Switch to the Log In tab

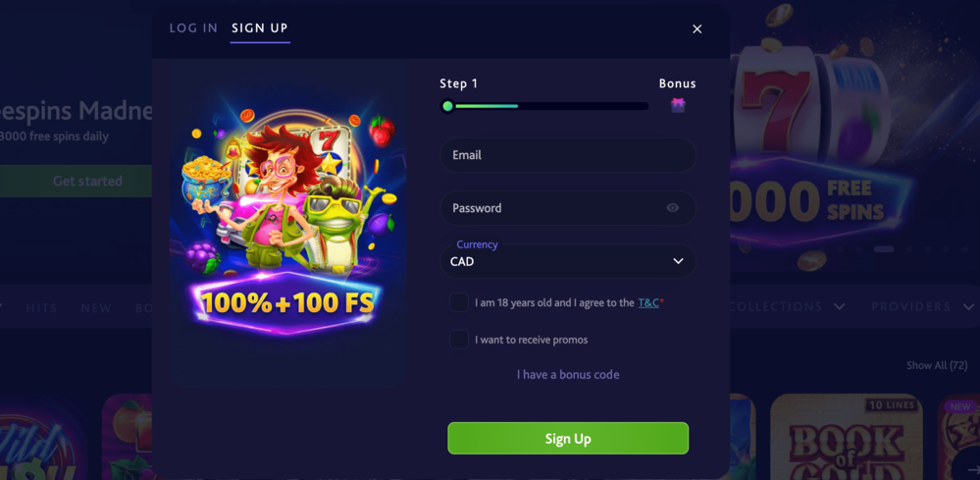(x=194, y=28)
